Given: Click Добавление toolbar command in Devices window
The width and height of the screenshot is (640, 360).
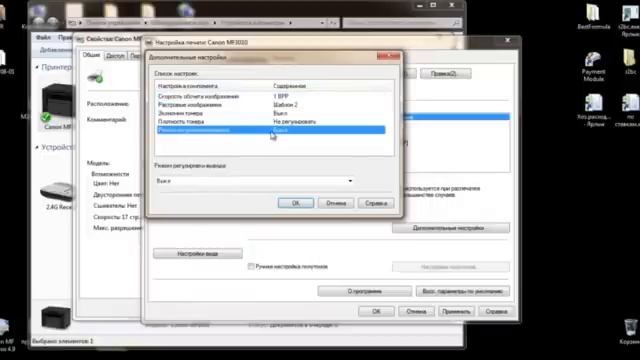Looking at the screenshot, I should point(56,50).
